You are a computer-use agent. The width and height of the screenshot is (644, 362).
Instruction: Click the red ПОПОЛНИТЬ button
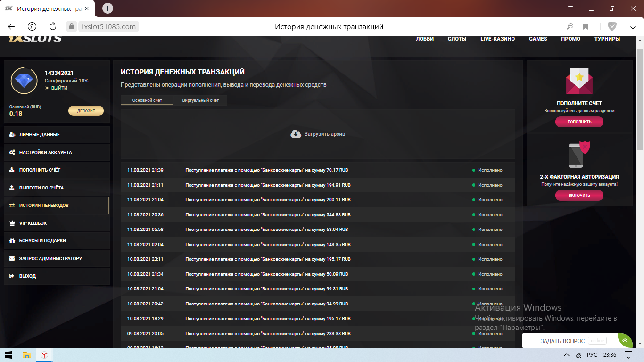[x=579, y=122]
